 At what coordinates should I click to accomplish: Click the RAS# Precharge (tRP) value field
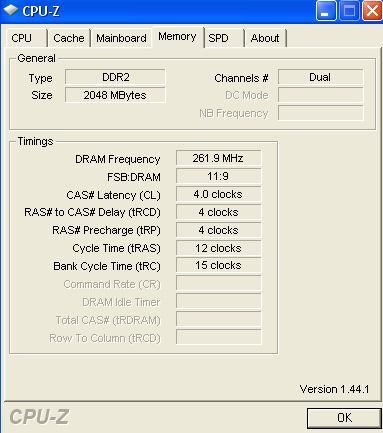point(218,230)
